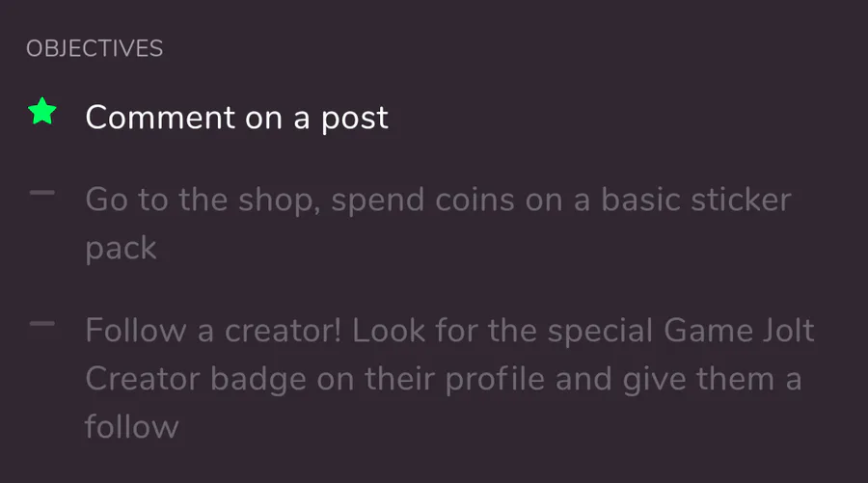Select the completed objective's star marker
The image size is (868, 483).
point(41,114)
